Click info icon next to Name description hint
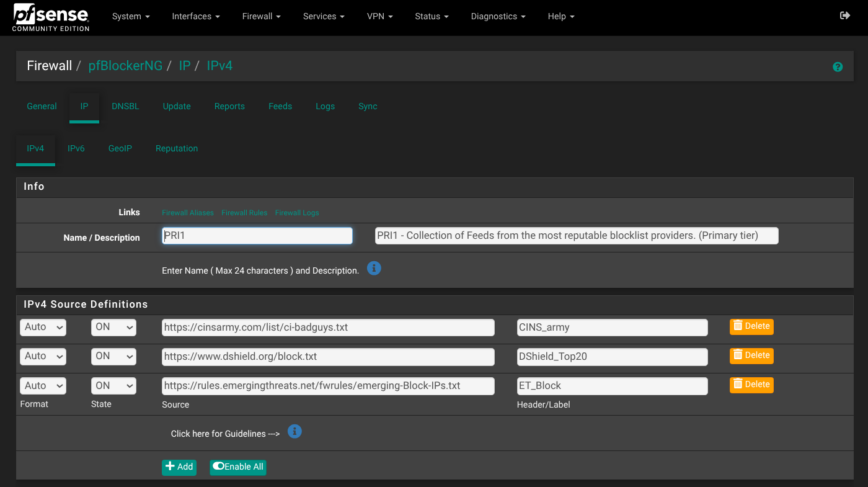 coord(374,268)
